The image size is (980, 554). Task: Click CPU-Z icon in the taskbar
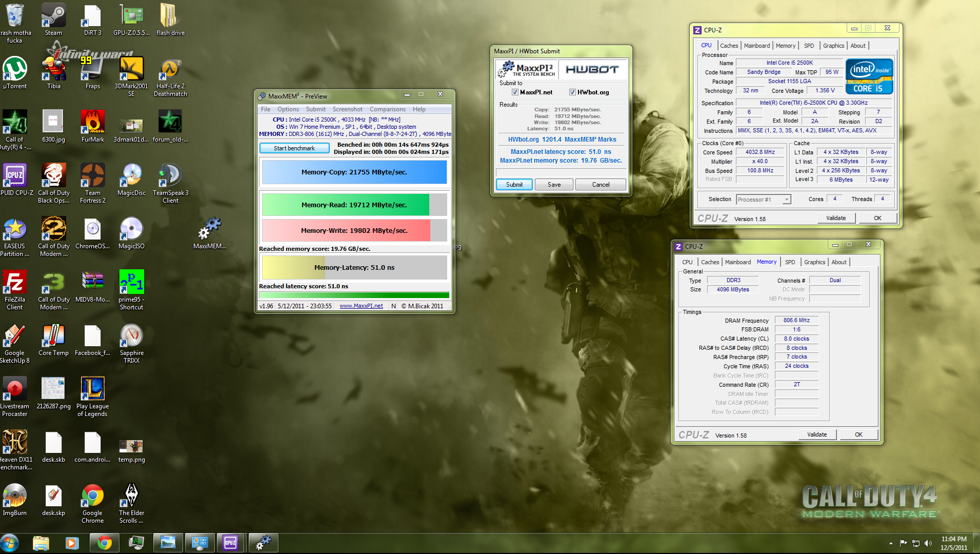230,543
